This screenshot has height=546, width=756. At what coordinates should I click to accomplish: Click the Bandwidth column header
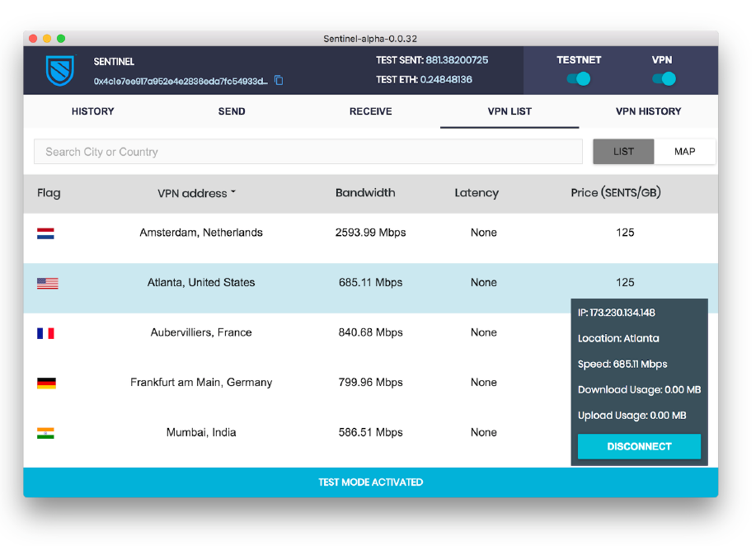365,193
